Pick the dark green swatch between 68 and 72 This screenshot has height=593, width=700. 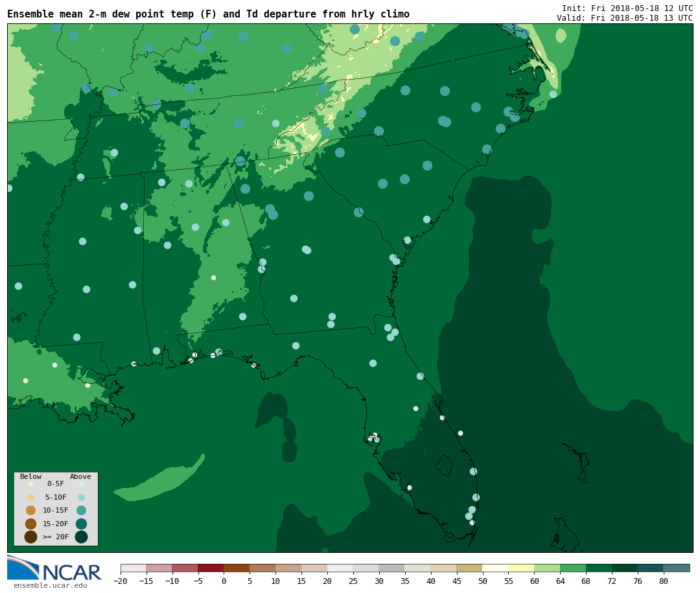599,568
